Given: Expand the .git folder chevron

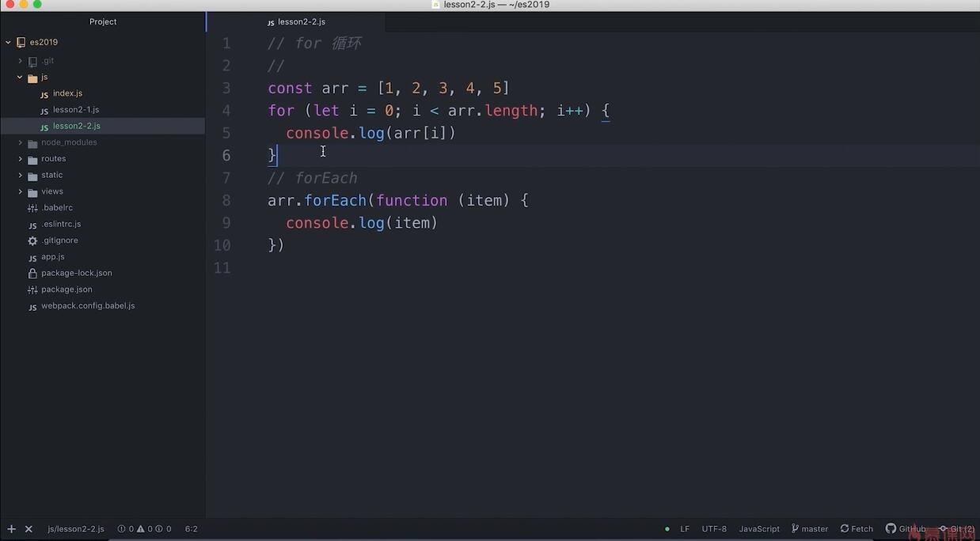Looking at the screenshot, I should tap(20, 61).
